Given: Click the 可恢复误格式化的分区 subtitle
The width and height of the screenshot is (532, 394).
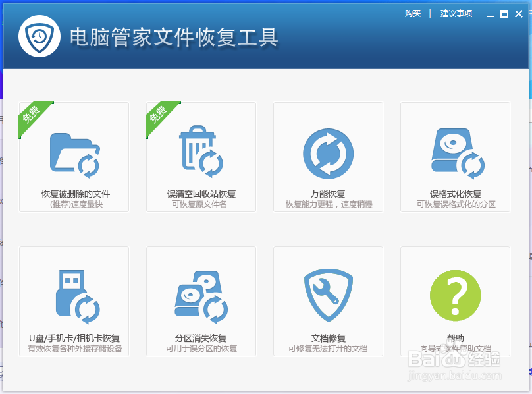Looking at the screenshot, I should [x=456, y=204].
